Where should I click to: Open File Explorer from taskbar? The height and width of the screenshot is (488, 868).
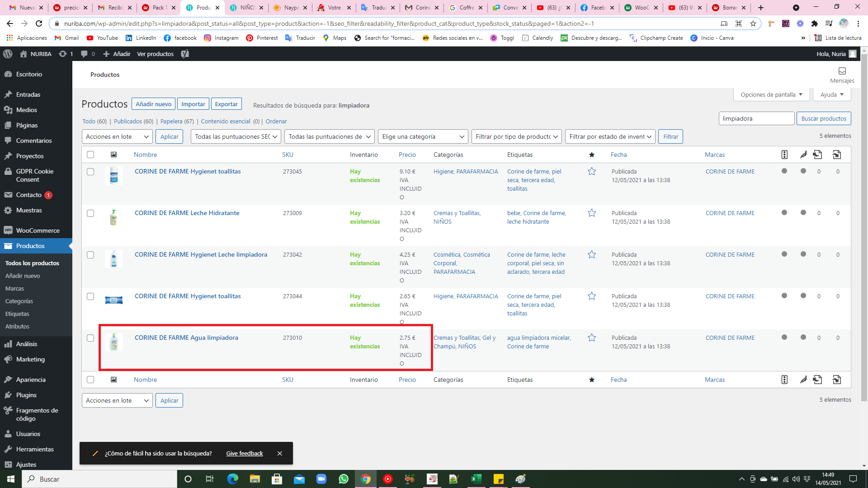point(255,479)
